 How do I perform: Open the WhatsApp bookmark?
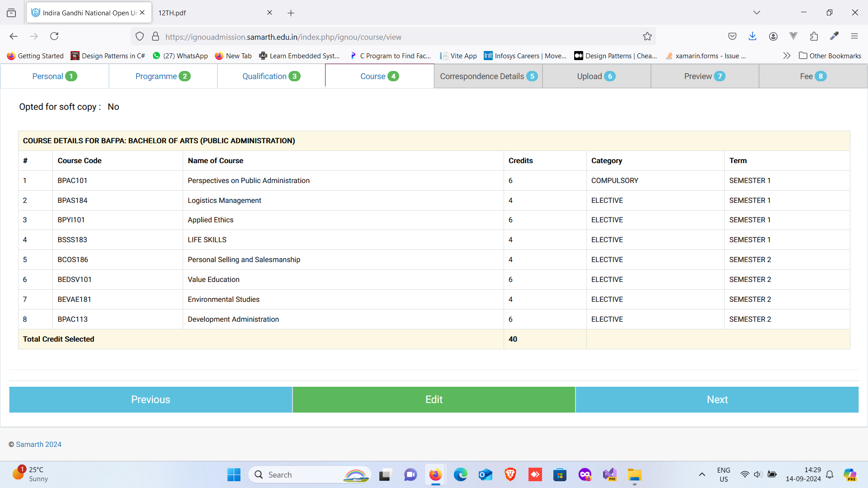pos(180,56)
